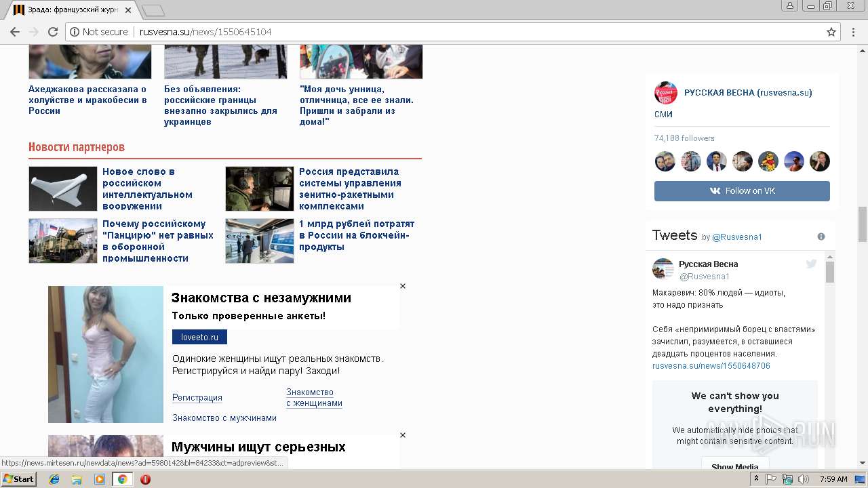Open Русская Весна VK group logo
This screenshot has width=868, height=488.
coord(665,93)
